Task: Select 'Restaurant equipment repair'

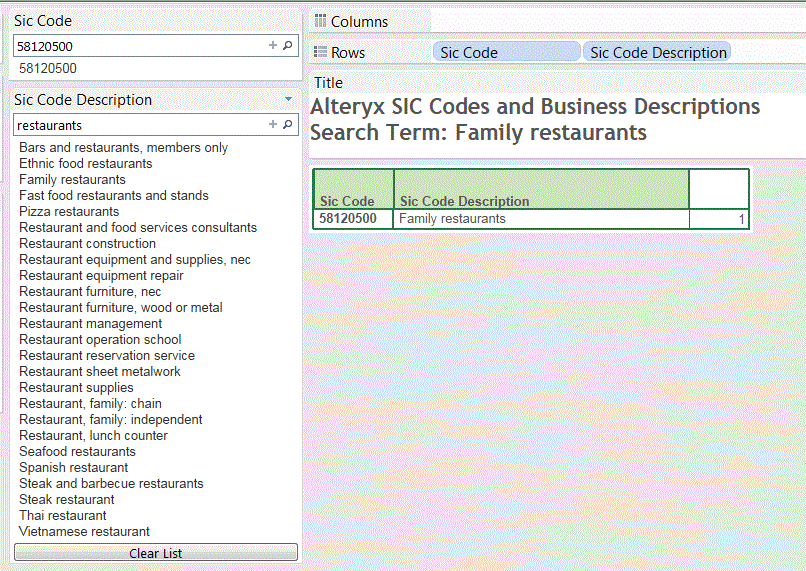Action: click(x=101, y=275)
